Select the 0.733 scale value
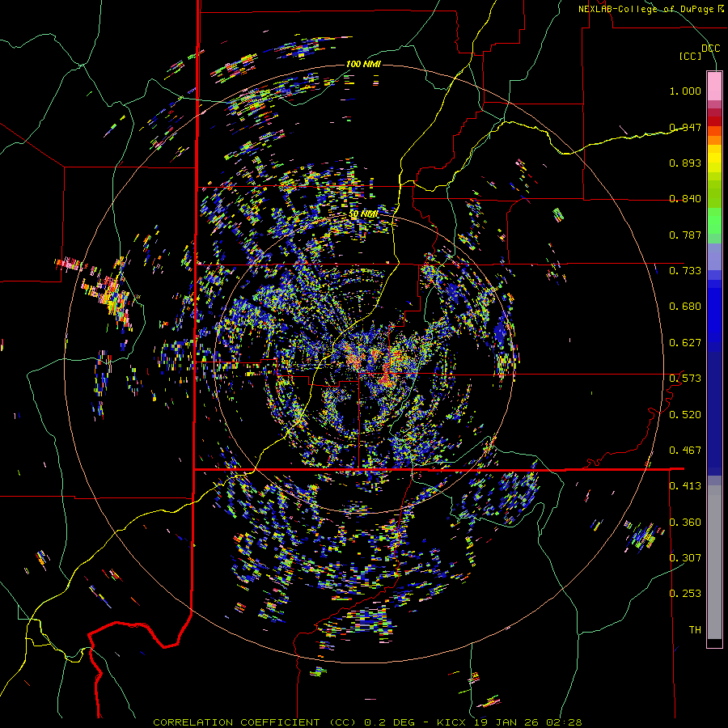Screen dimensions: 728x728 [x=685, y=271]
